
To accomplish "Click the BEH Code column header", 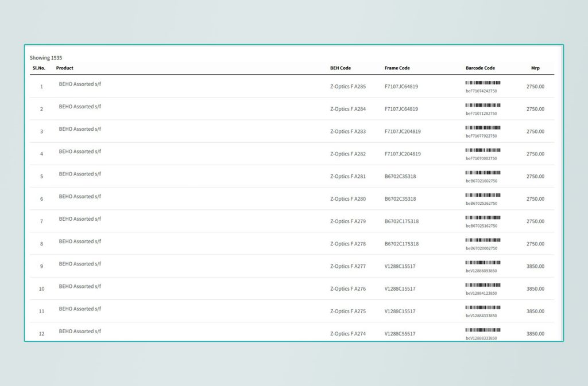I will 340,68.
